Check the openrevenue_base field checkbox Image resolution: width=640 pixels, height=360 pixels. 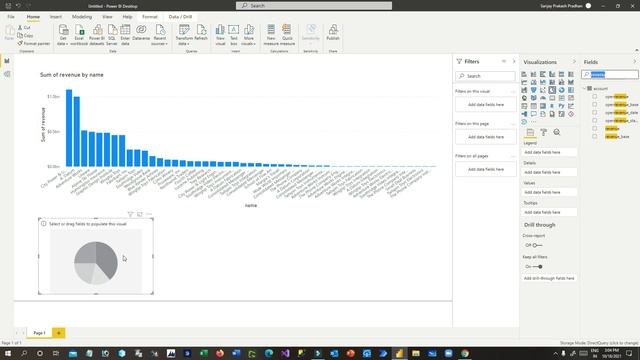(595, 104)
